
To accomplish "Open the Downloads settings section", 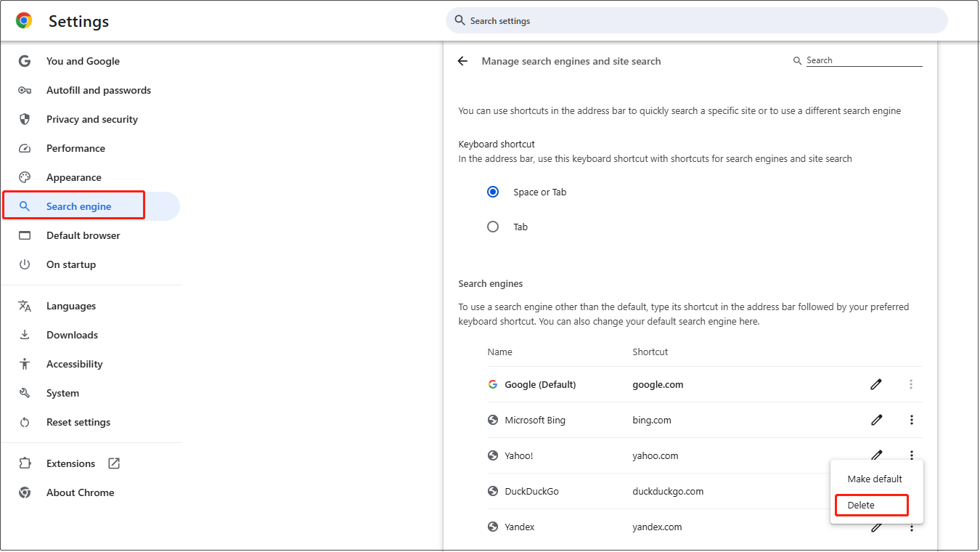I will tap(73, 335).
